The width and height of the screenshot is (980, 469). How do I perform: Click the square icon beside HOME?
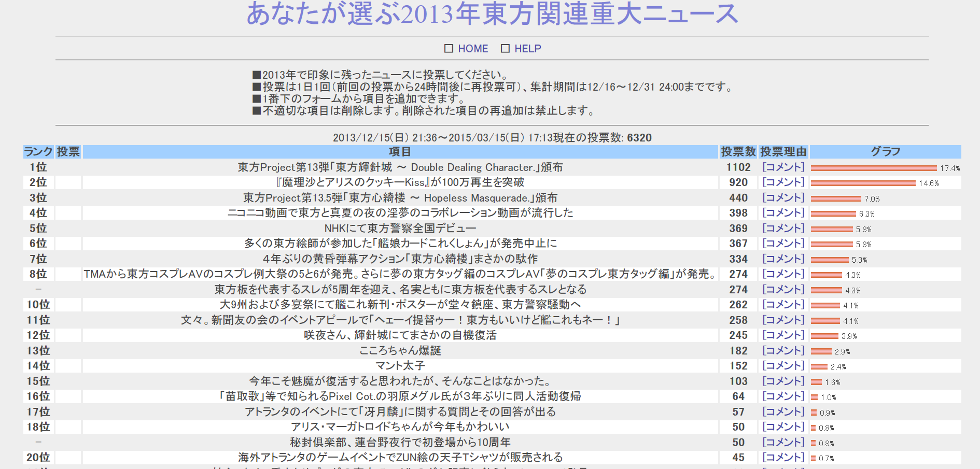449,49
